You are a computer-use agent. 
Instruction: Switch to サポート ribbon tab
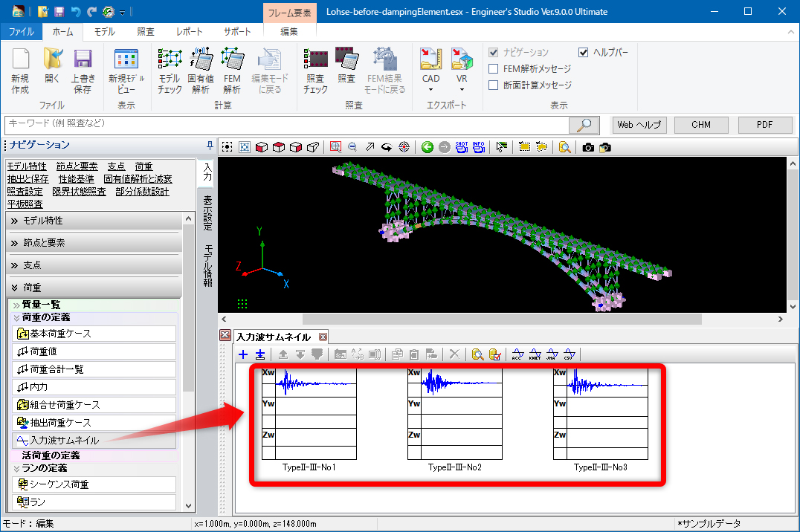tap(237, 32)
